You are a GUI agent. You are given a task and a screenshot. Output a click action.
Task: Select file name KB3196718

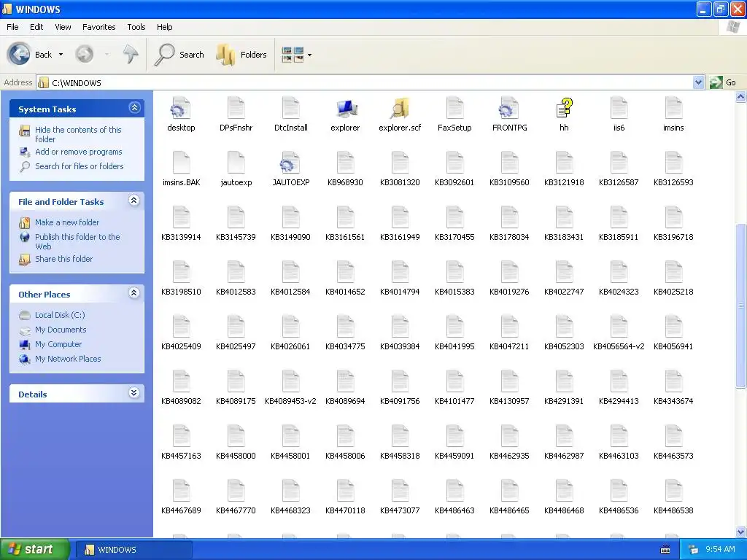coord(673,237)
